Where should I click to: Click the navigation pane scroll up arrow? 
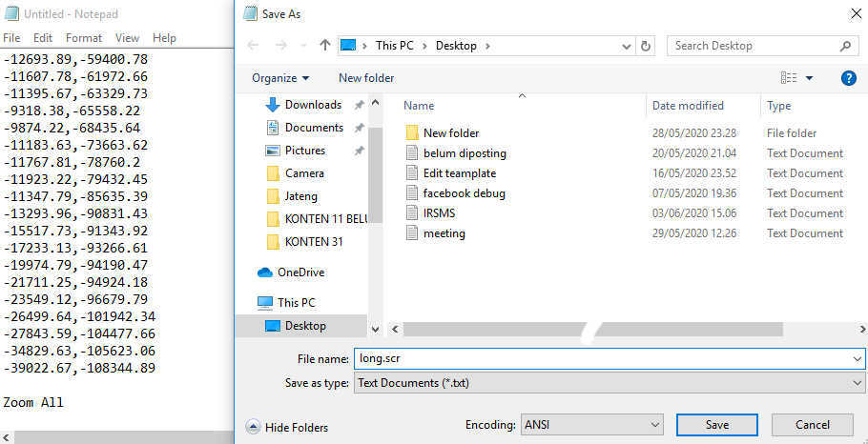[375, 102]
